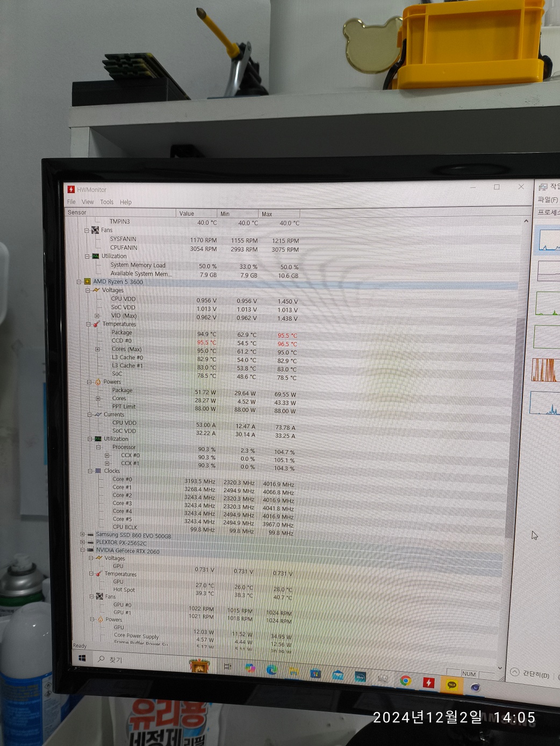
Task: Launch Google Chrome from the taskbar
Action: tap(406, 681)
